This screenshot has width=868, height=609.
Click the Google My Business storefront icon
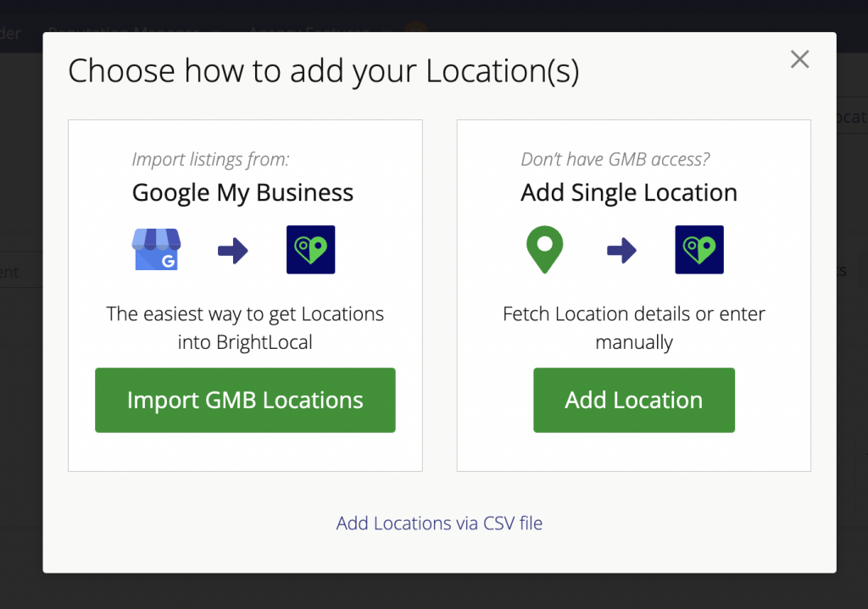pyautogui.click(x=156, y=250)
